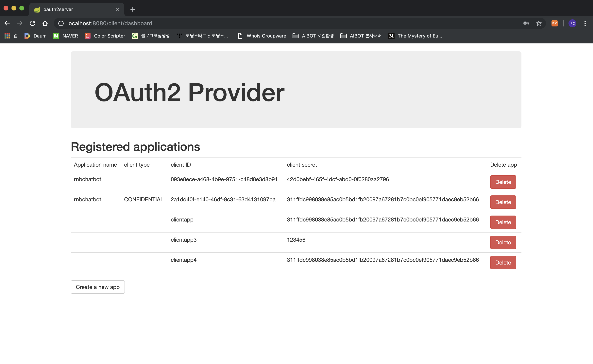The height and width of the screenshot is (364, 593).
Task: View site information icon in address bar
Action: click(x=61, y=23)
